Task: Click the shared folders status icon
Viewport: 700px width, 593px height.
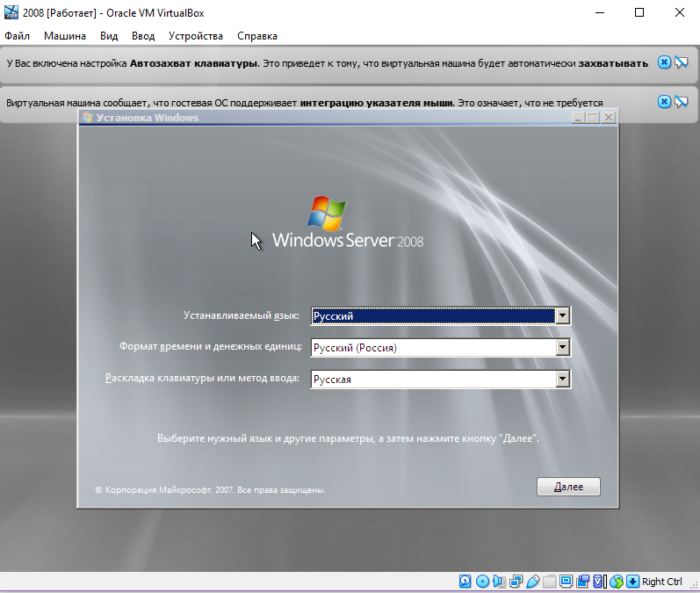Action: coord(549,582)
